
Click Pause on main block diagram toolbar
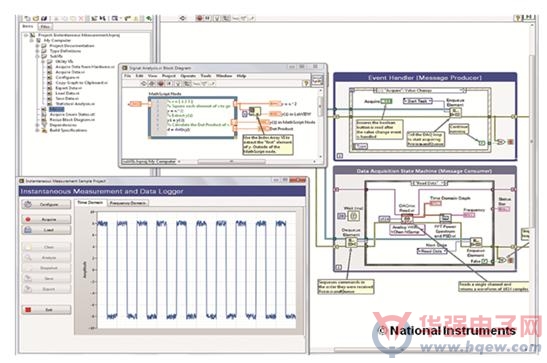(208, 18)
